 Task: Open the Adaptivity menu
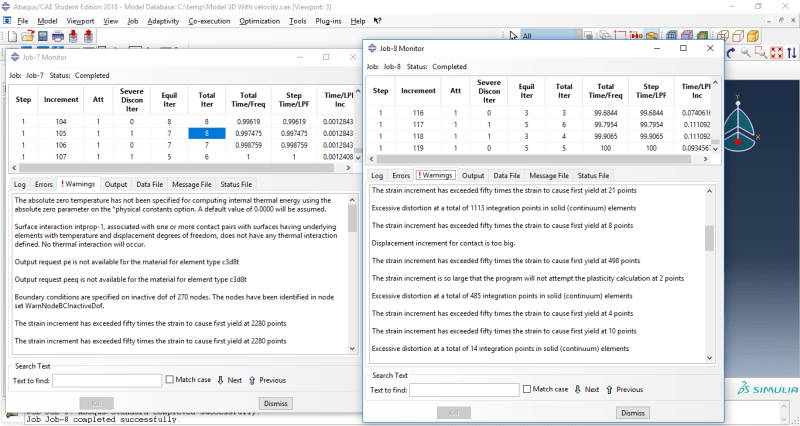pyautogui.click(x=163, y=21)
